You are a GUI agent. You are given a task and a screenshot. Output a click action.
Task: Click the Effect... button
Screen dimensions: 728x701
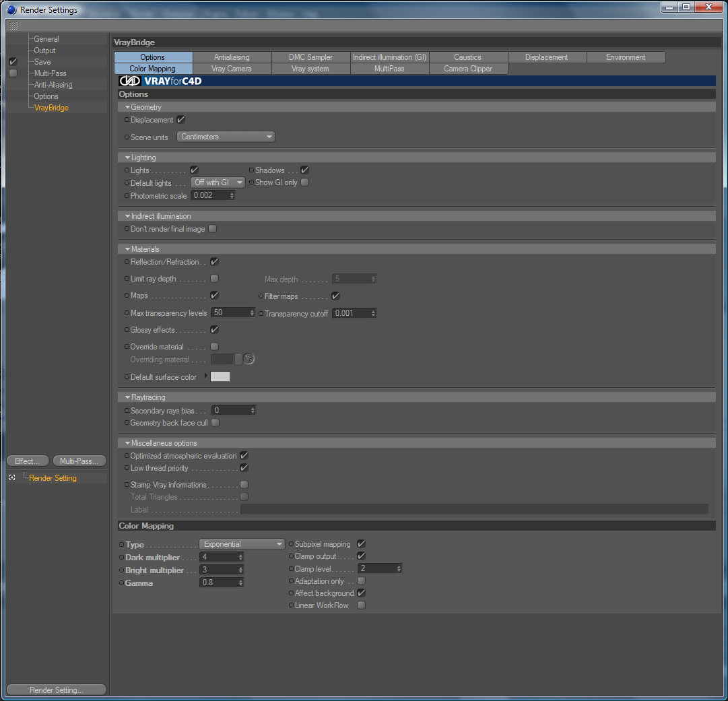point(28,461)
